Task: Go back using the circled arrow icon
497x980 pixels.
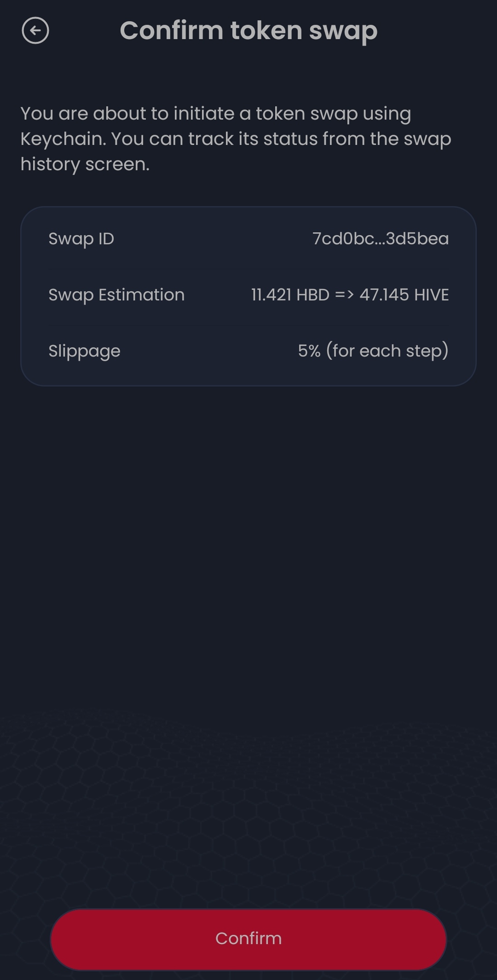Action: (35, 31)
